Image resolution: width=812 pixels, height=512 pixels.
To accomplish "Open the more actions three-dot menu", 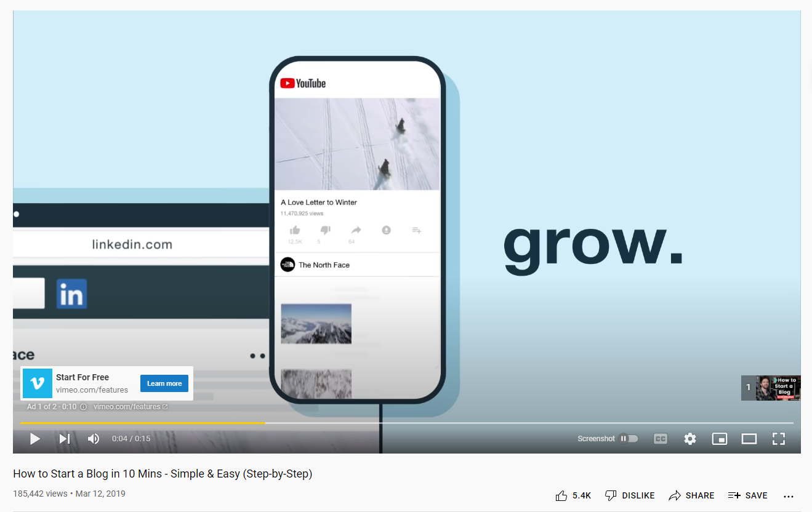I will (x=789, y=495).
